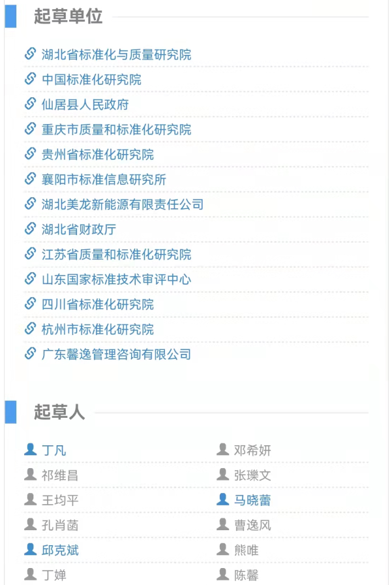Click chain icon beside 湖北省标准化与质量研究院
The width and height of the screenshot is (392, 585).
(30, 54)
